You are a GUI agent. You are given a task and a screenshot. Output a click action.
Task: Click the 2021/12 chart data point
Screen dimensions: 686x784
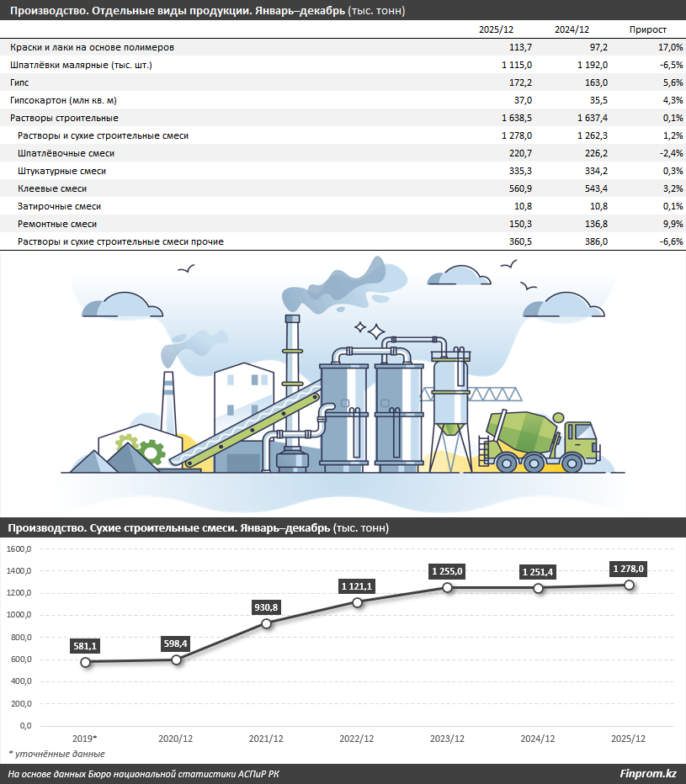tap(267, 623)
